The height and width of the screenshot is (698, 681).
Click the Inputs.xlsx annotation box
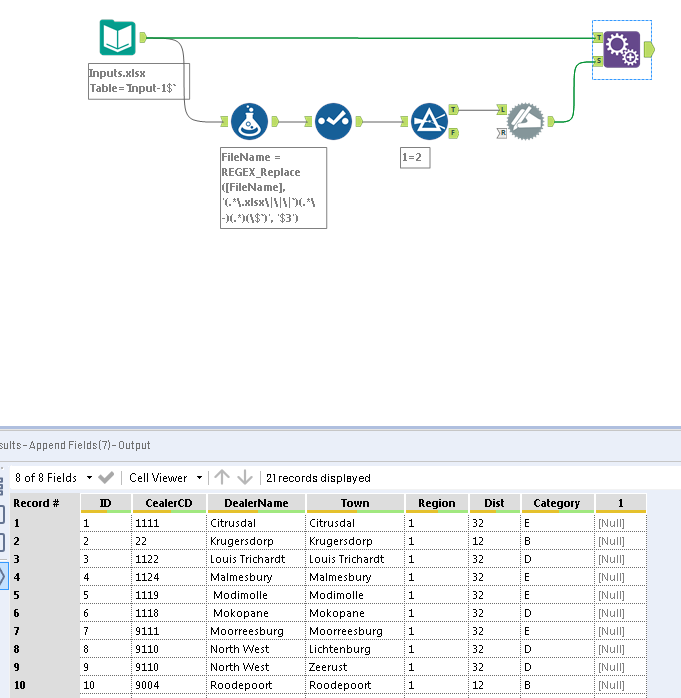coord(139,81)
